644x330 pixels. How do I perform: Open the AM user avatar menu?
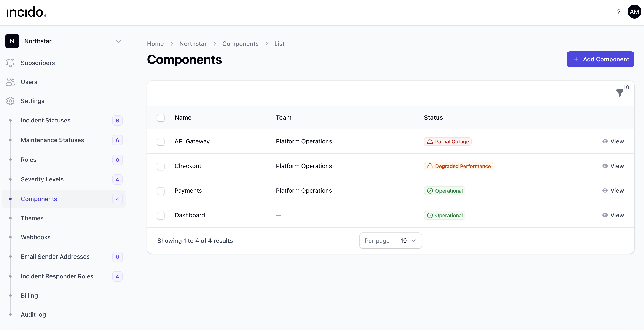click(634, 12)
